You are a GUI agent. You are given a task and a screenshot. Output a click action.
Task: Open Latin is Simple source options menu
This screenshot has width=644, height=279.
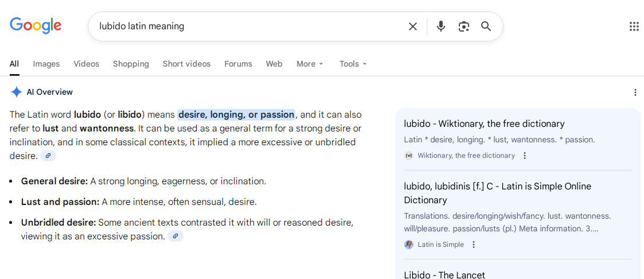tap(474, 245)
